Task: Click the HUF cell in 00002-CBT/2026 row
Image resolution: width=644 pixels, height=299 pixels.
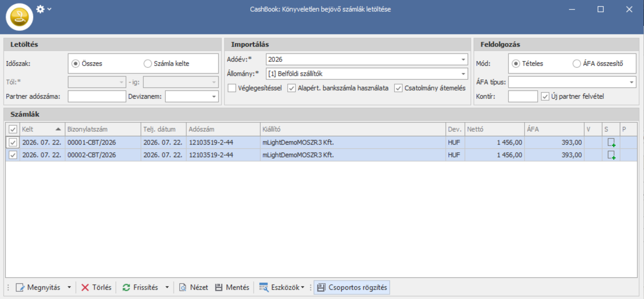Action: point(455,155)
